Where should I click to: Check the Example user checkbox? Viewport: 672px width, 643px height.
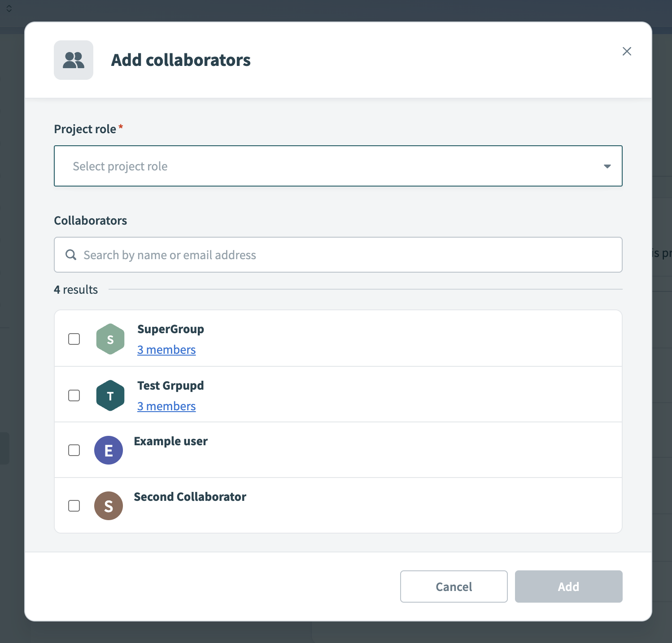tap(74, 450)
